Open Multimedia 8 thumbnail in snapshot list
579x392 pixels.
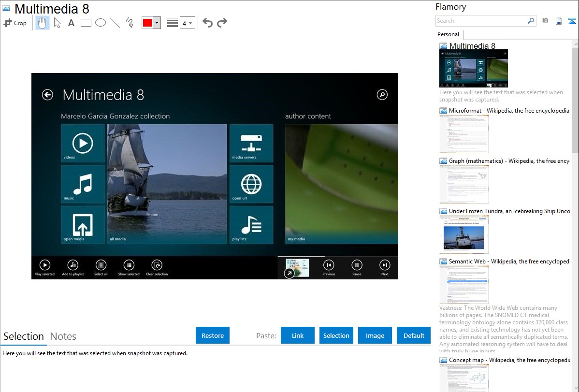[474, 68]
